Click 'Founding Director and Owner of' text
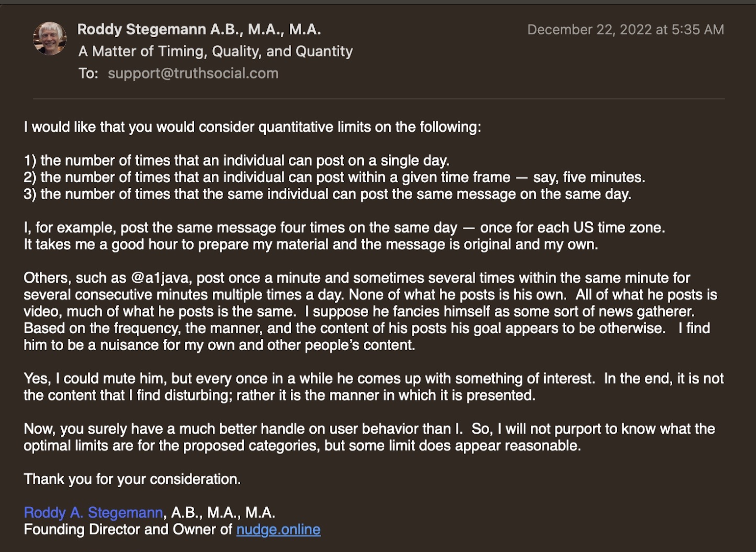 (128, 529)
